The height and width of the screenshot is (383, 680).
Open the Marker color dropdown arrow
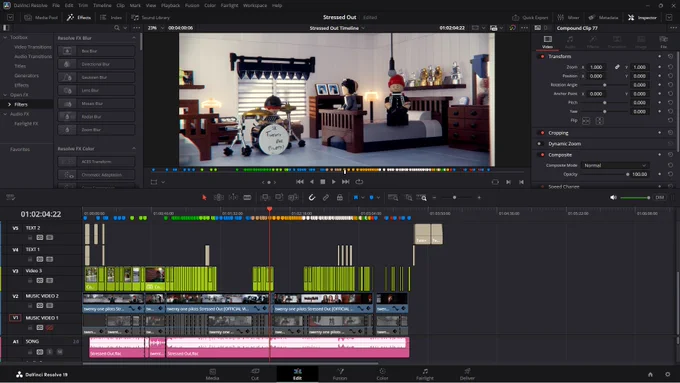[378, 198]
